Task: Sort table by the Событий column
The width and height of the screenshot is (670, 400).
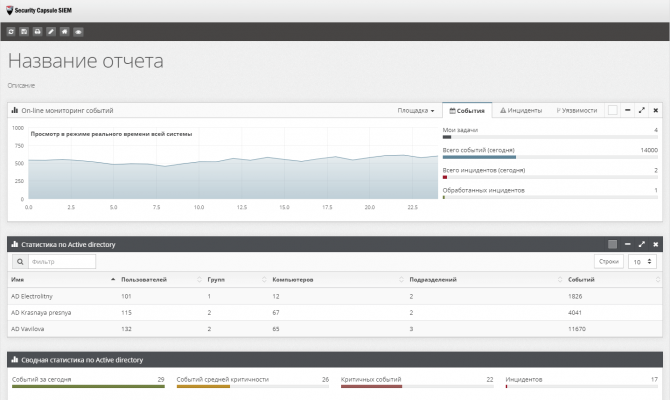Action: click(614, 279)
